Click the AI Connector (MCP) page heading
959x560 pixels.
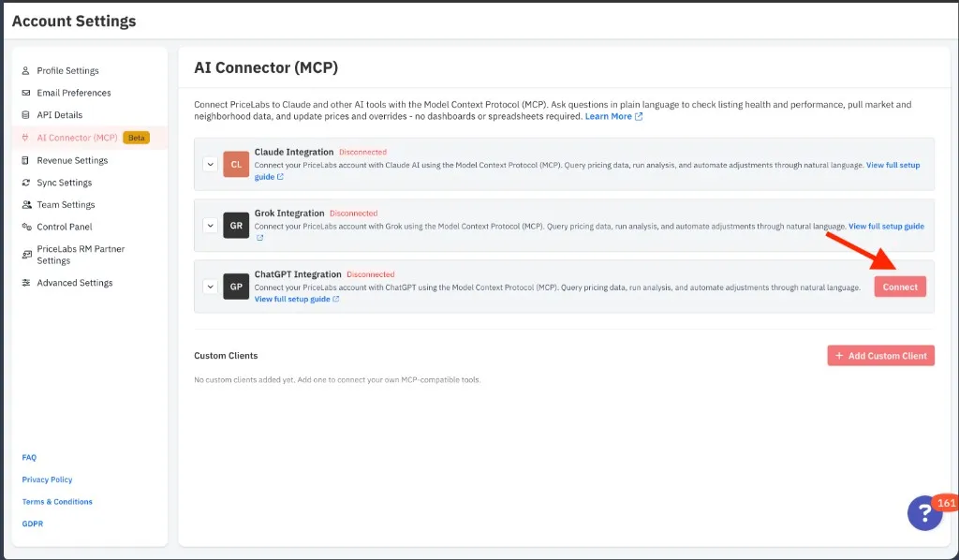[x=266, y=67]
